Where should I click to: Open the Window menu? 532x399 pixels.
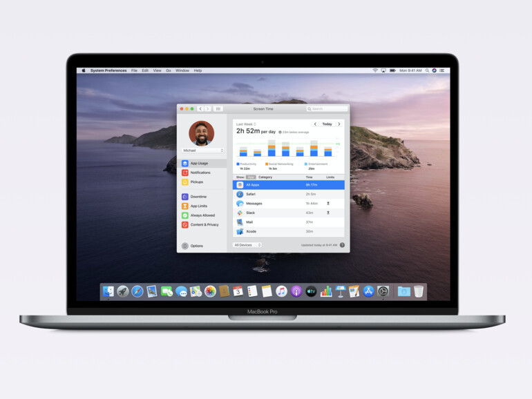coord(182,70)
